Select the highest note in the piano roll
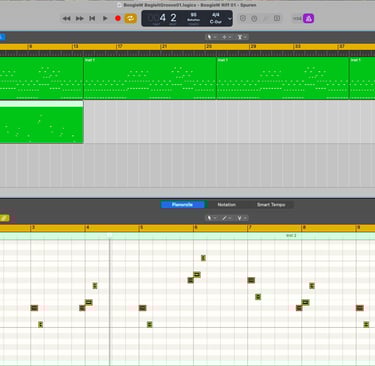 click(203, 258)
